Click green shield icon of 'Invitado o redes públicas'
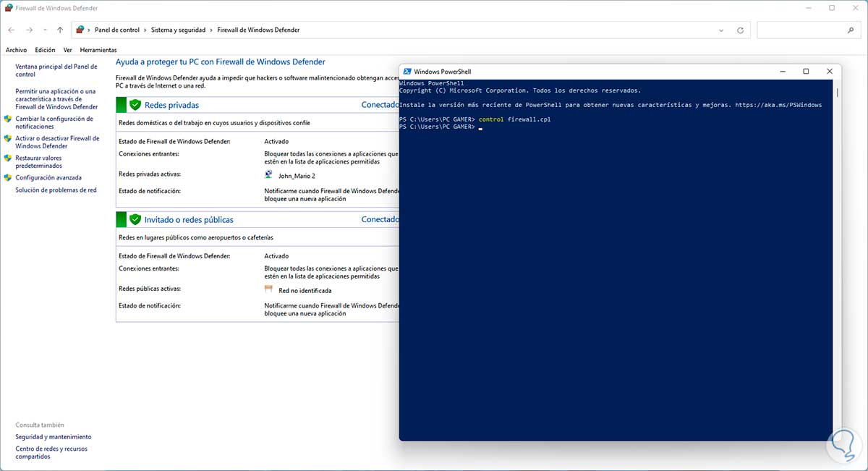Image resolution: width=868 pixels, height=471 pixels. 135,219
